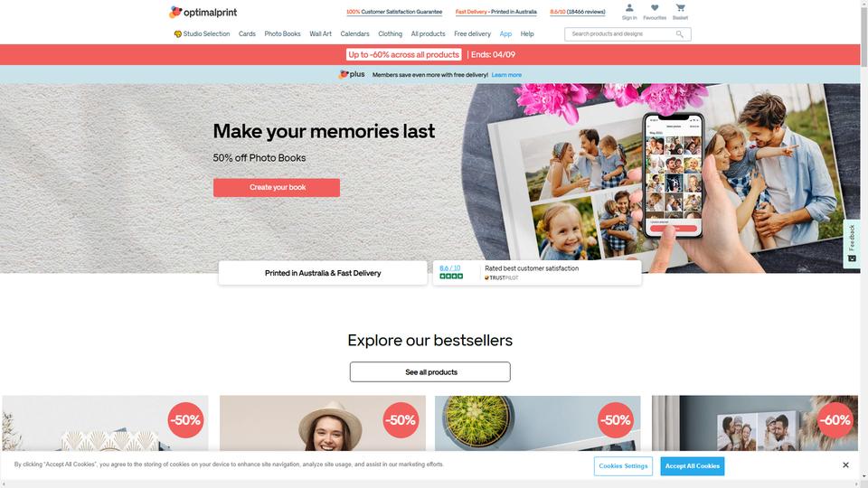Click See all products button
Screen dimensions: 868x488
(x=430, y=371)
